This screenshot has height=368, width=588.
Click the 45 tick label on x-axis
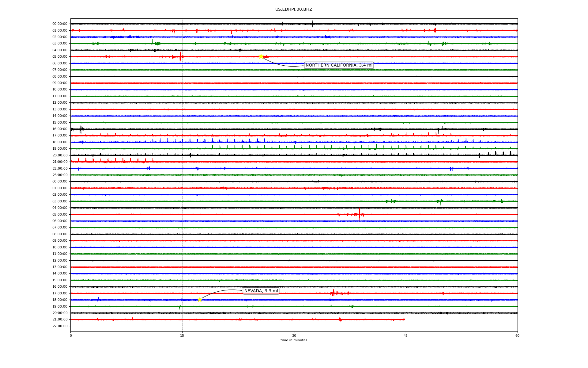coord(406,335)
